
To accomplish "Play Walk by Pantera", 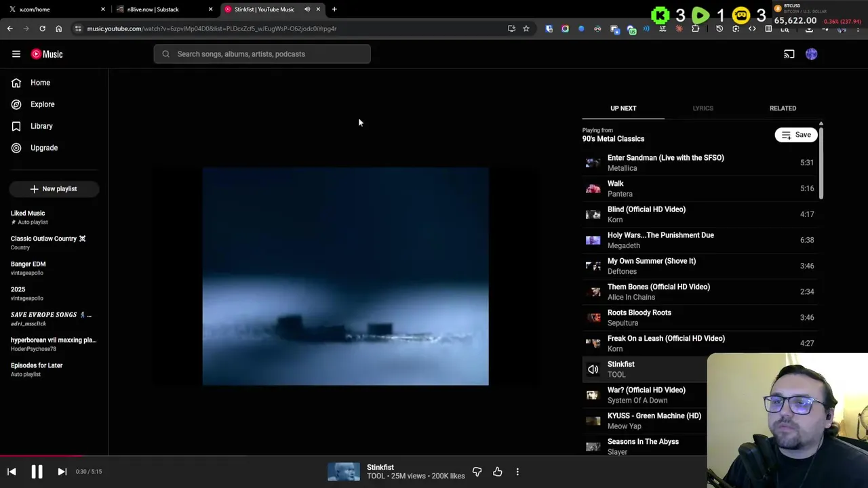I will (x=699, y=188).
